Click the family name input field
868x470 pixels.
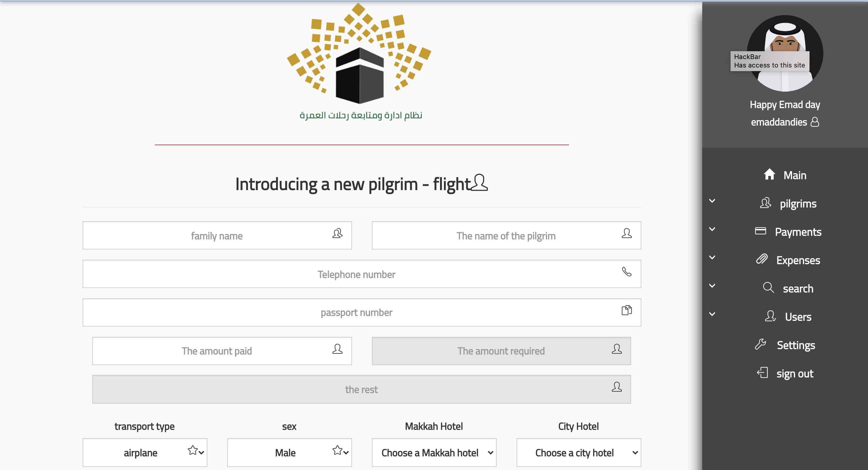pos(217,236)
